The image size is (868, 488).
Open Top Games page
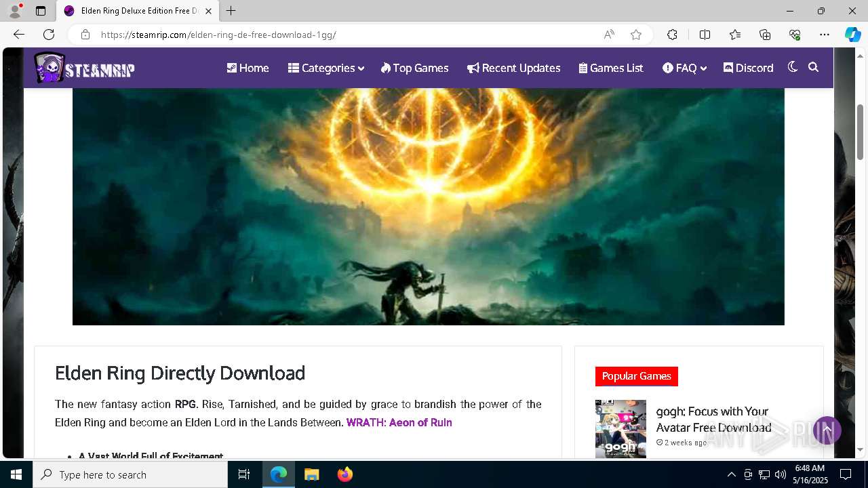[414, 68]
